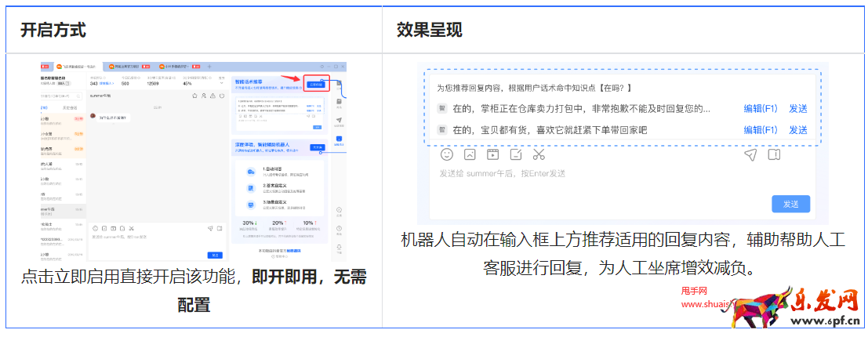Click the warning triangle icon in chat header
The image size is (868, 337).
(x=212, y=96)
